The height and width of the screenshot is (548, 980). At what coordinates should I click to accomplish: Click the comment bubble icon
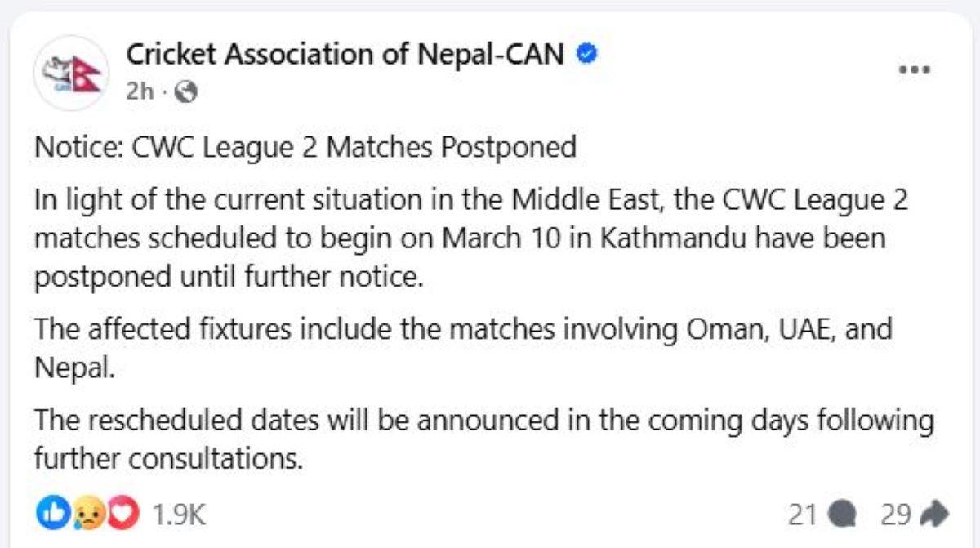pos(841,515)
